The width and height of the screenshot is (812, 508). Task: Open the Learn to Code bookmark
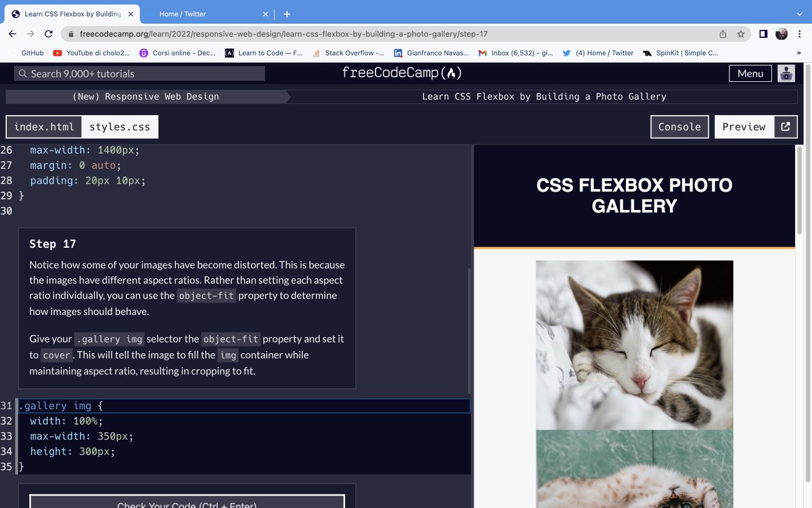(x=264, y=53)
